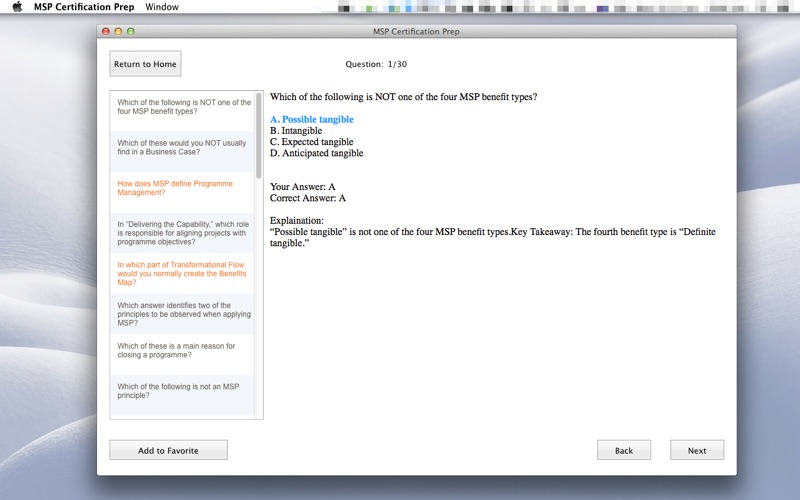The height and width of the screenshot is (500, 800).
Task: Click the Question: 1/30 counter
Action: [376, 64]
